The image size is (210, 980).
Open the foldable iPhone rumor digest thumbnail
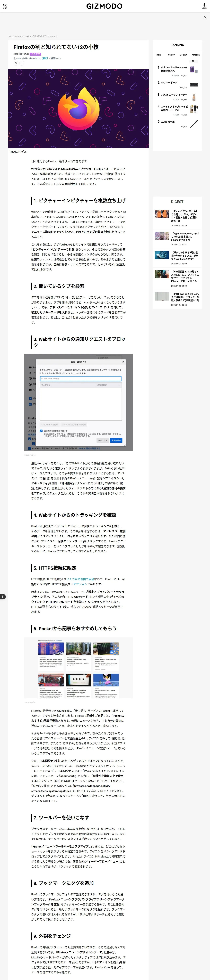tap(162, 255)
